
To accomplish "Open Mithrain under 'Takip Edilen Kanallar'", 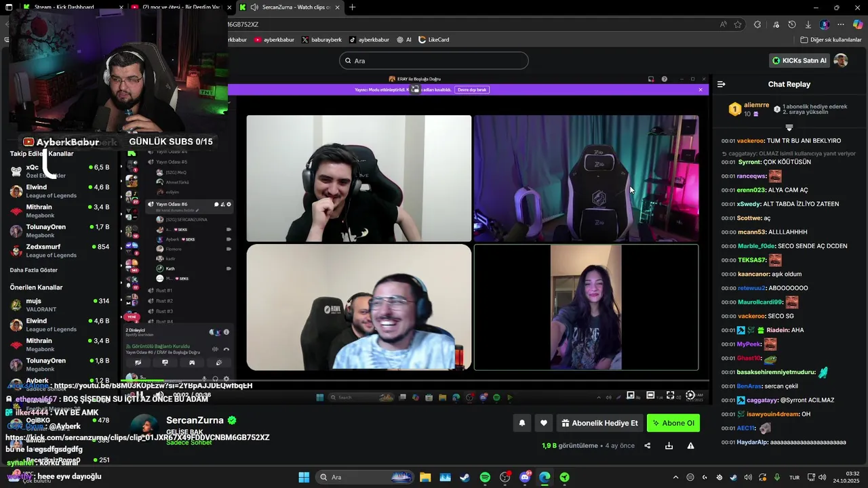I will point(60,211).
